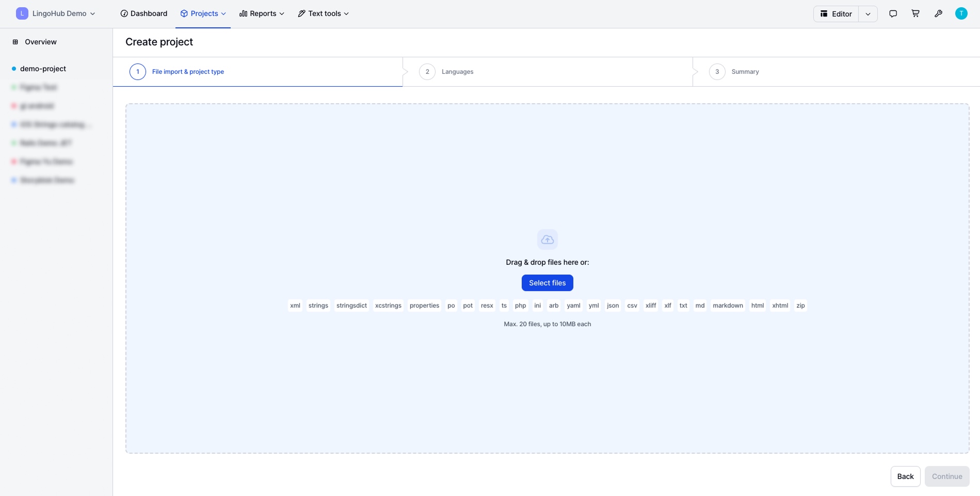Click the Select files button
Viewport: 980px width, 496px height.
547,283
